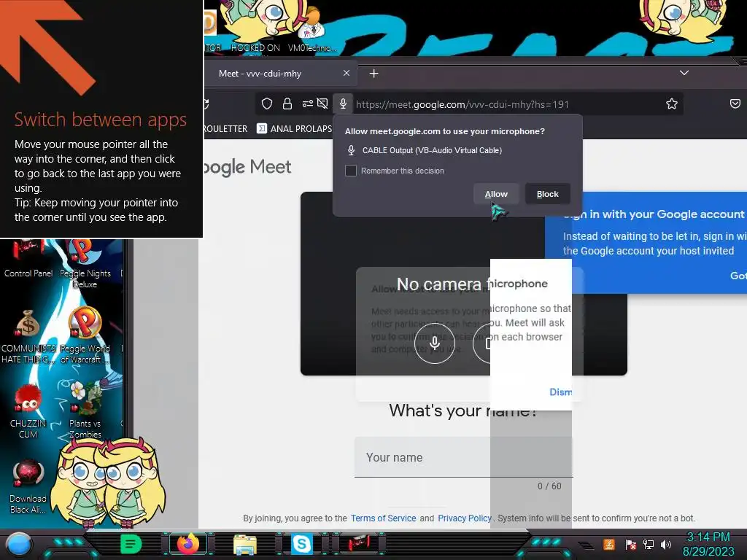
Task: Open Peggle Nights Deluxe desktop icon
Action: pos(85,264)
